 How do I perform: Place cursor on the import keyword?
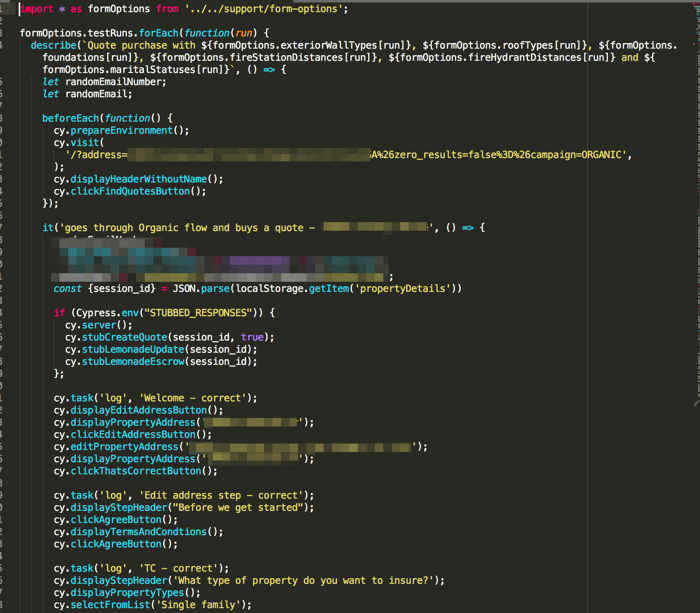(37, 9)
